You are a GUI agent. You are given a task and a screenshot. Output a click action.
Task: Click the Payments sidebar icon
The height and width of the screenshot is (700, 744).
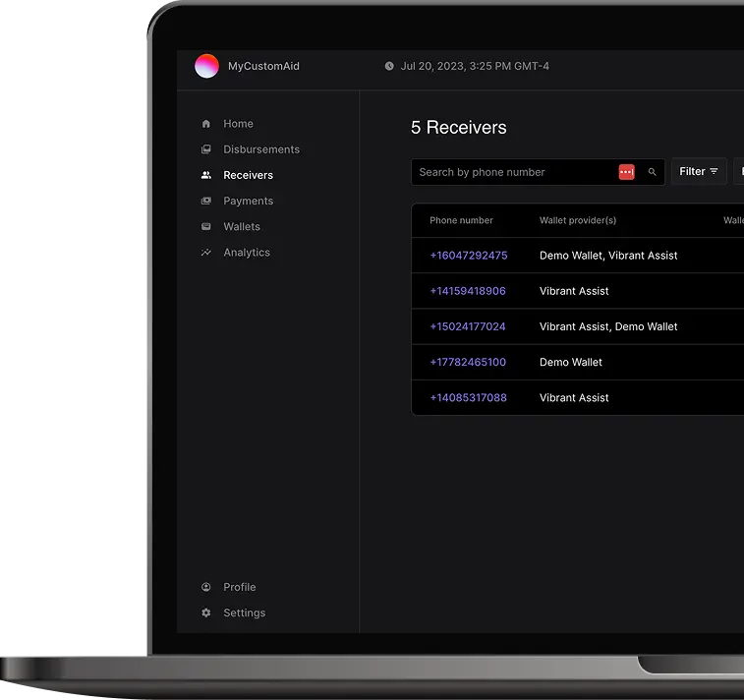[206, 201]
